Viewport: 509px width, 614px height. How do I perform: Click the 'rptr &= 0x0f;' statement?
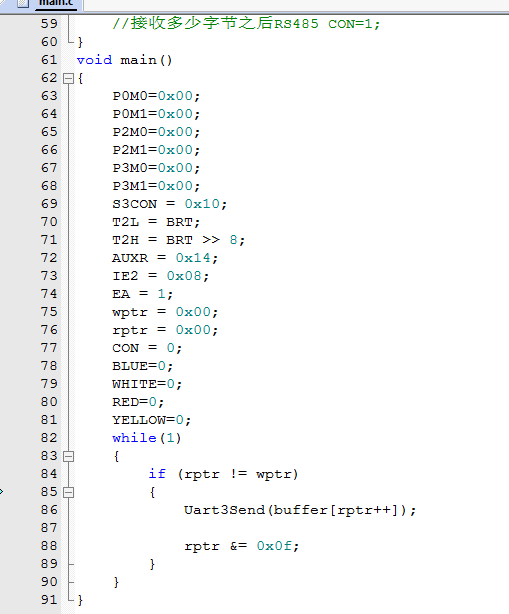242,546
